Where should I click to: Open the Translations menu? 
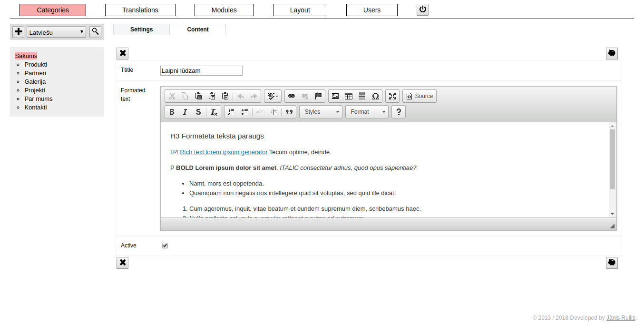[x=140, y=10]
